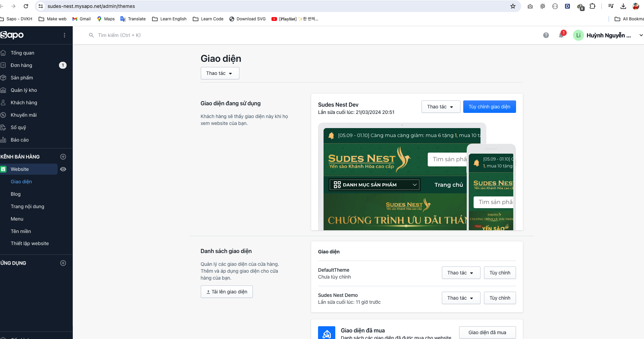644x339 pixels.
Task: Click the Sapo logo
Action: click(12, 35)
